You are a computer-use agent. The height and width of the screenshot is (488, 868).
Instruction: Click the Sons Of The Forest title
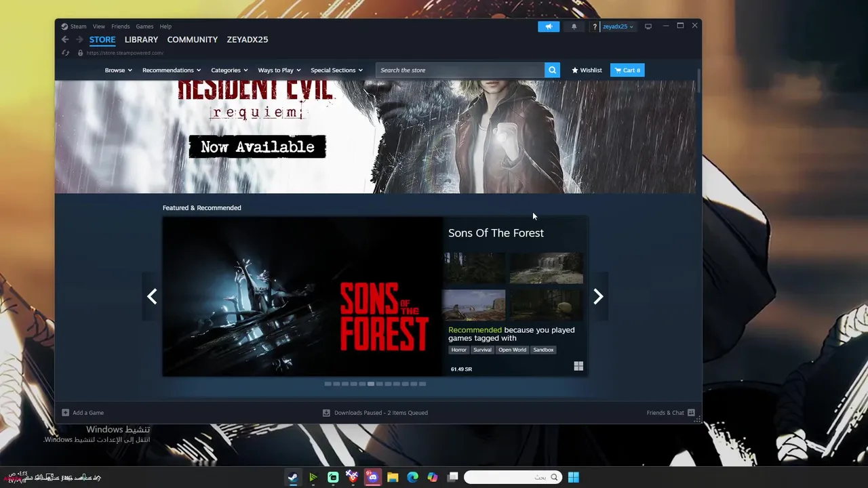tap(496, 232)
